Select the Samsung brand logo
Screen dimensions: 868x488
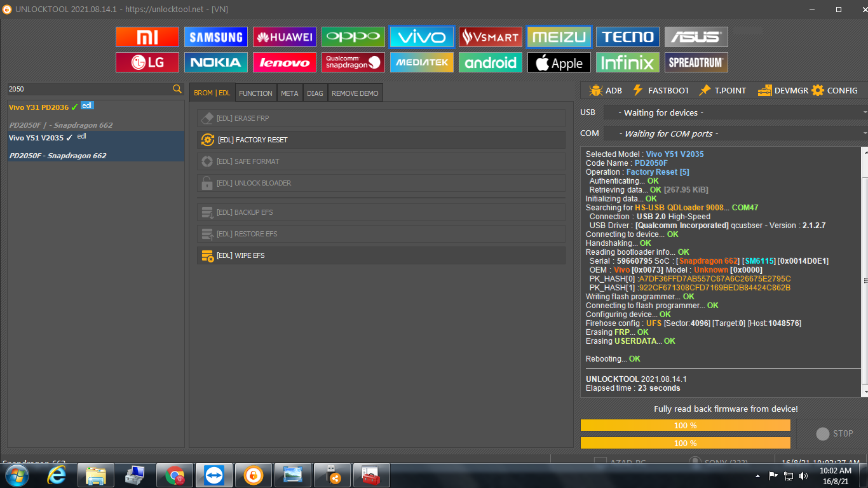[216, 37]
